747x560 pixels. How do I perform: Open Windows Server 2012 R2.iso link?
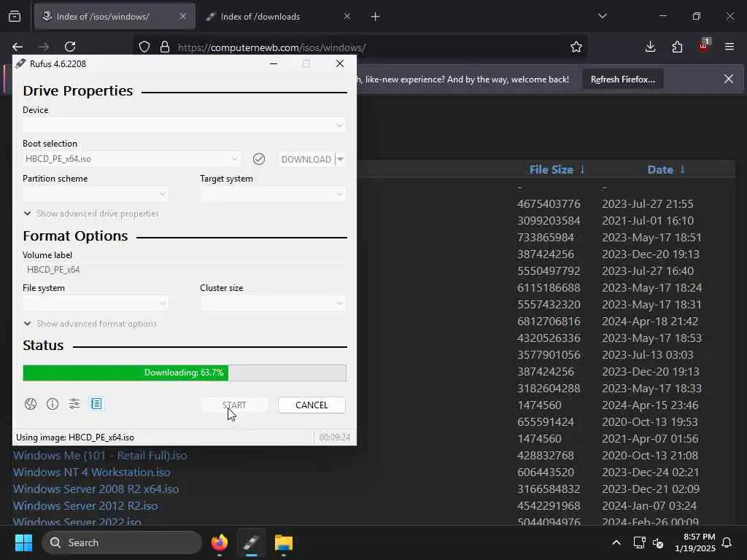click(x=85, y=506)
